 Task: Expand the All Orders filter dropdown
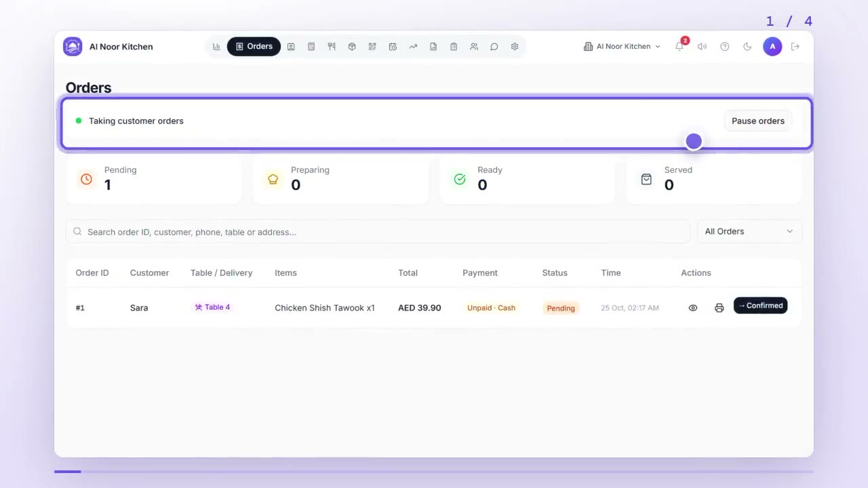(x=749, y=232)
